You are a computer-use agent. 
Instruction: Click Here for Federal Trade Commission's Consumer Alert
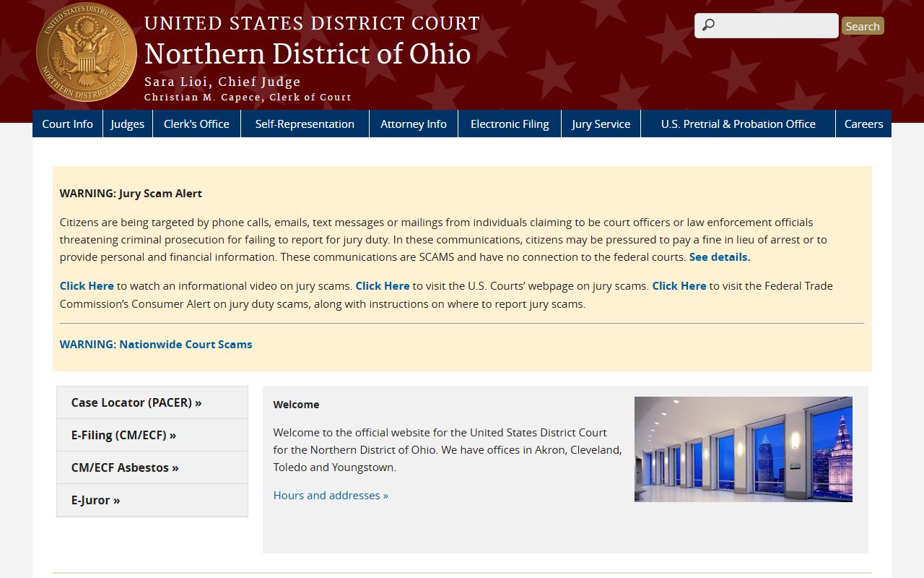[x=679, y=285]
